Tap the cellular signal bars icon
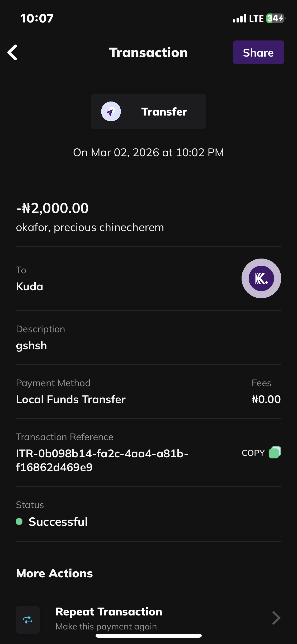This screenshot has width=297, height=644. click(x=239, y=19)
